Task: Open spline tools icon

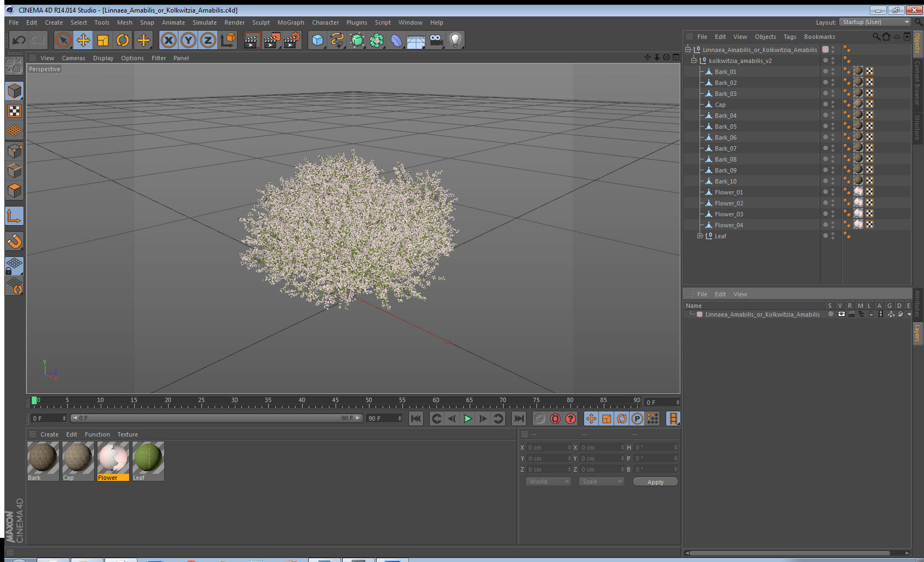Action: click(x=337, y=40)
